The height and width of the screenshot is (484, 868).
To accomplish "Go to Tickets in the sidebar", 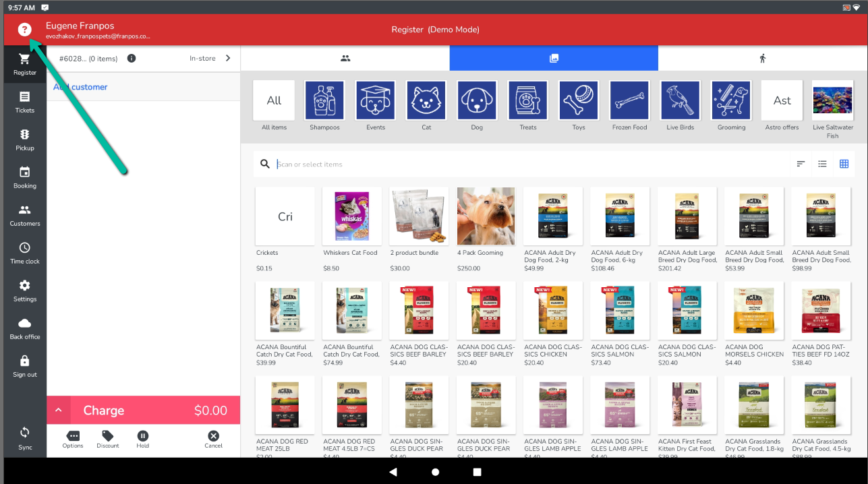I will point(25,102).
